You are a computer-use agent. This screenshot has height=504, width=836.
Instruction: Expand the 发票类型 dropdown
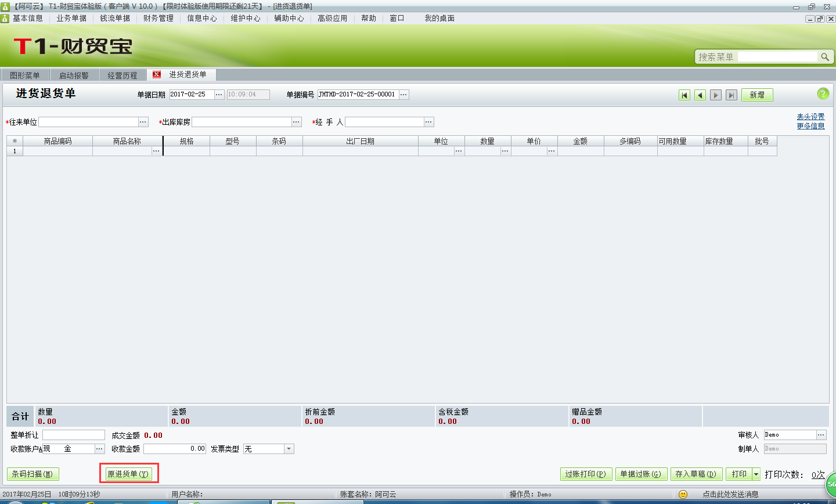289,449
